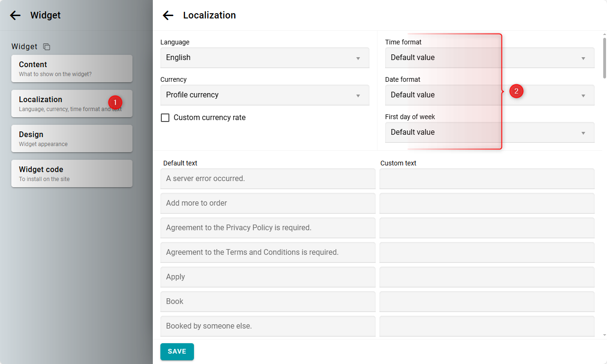Viewport: 607px width, 364px height.
Task: Click the copy icon next to Widget label
Action: [x=46, y=47]
